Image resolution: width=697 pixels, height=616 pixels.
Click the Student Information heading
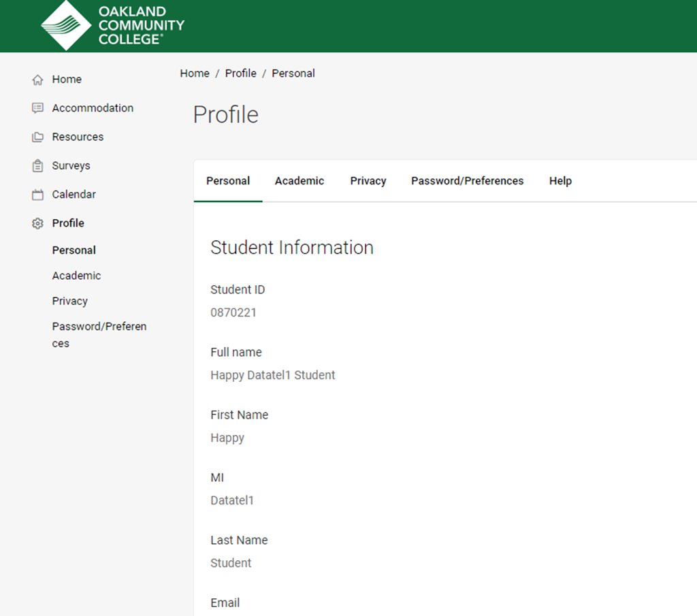point(291,248)
